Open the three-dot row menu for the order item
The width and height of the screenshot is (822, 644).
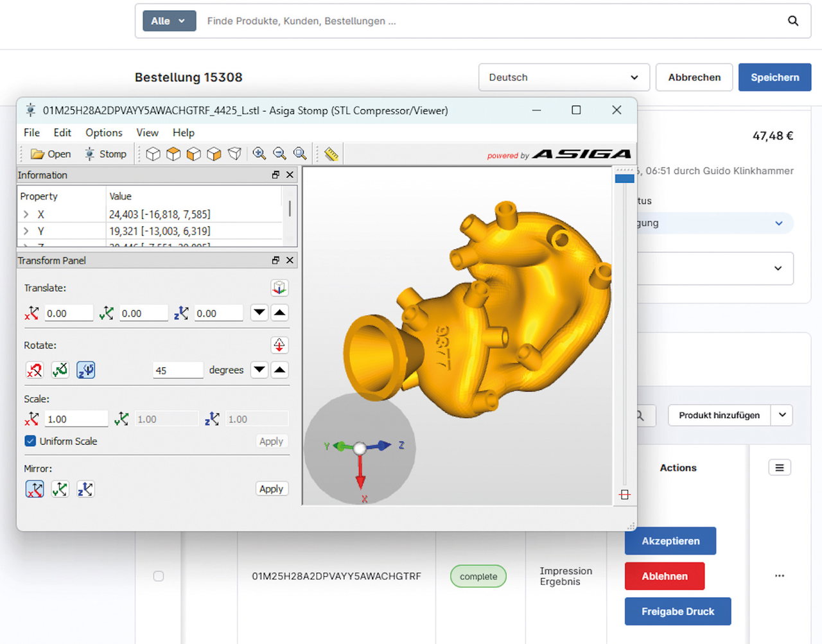point(780,576)
